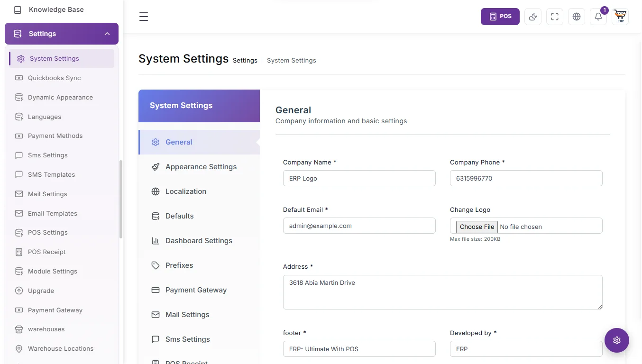Click the Settings database icon in sidebar
The width and height of the screenshot is (642, 364).
tap(18, 34)
